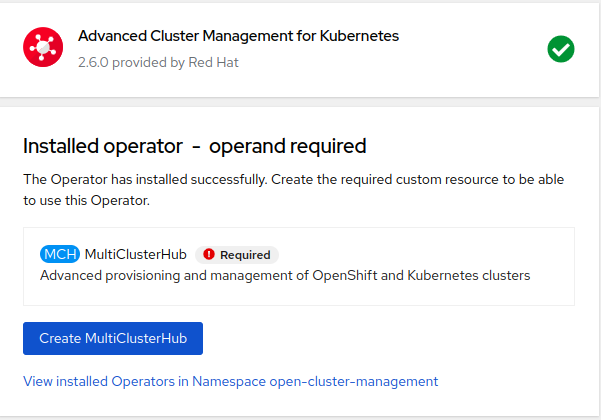Viewport: 601px width, 420px height.
Task: Click the Installed operator heading text
Action: point(101,147)
